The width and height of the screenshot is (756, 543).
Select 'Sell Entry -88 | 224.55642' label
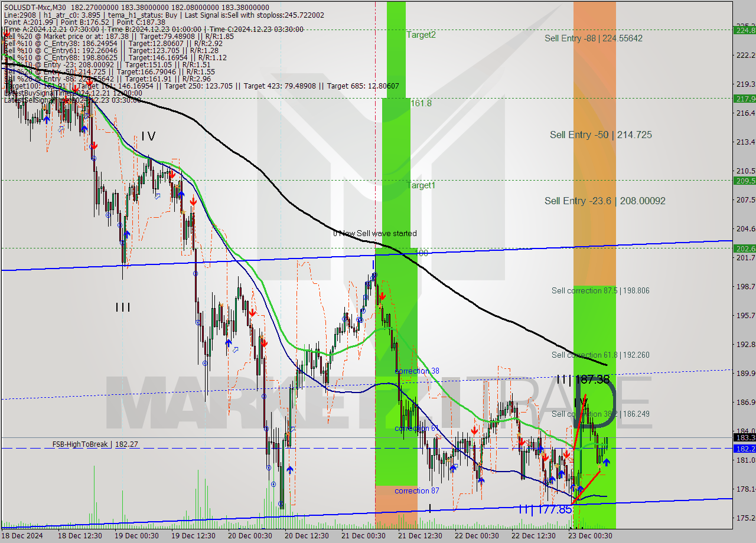[x=594, y=38]
